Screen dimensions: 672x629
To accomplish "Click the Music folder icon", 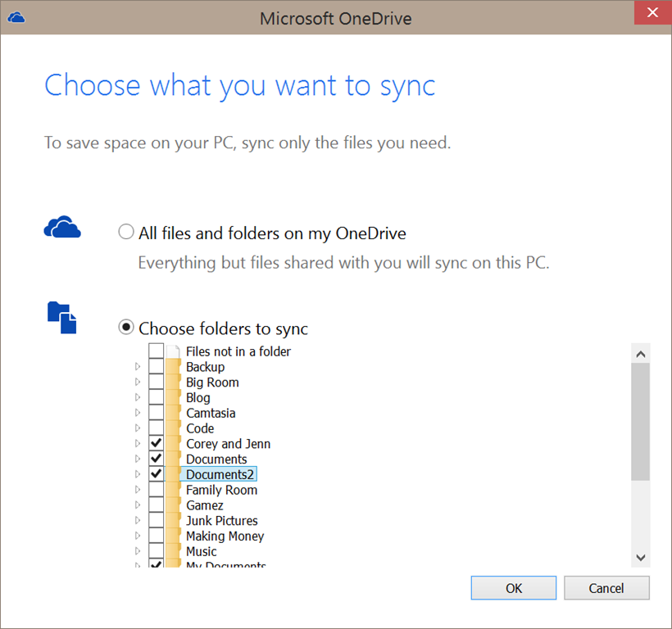I will pyautogui.click(x=173, y=551).
